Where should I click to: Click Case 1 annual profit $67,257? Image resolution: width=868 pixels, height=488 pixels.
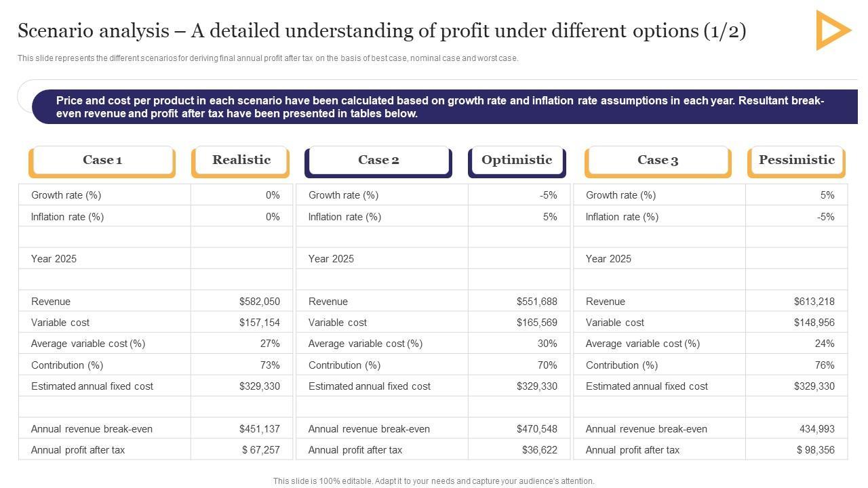(260, 450)
